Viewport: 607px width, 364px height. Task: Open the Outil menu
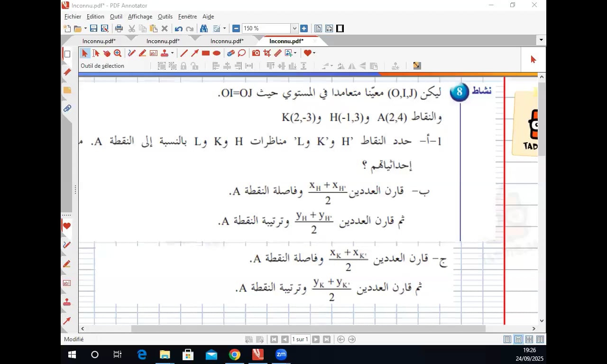(x=116, y=17)
